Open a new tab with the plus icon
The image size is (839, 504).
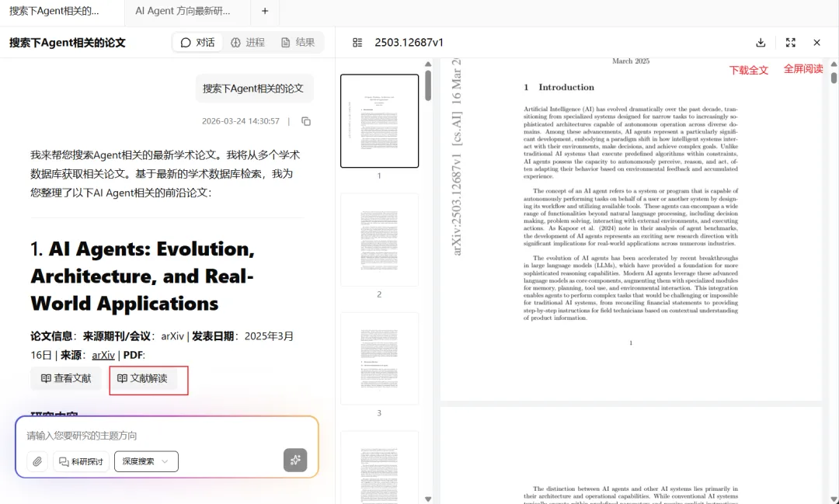pyautogui.click(x=265, y=11)
